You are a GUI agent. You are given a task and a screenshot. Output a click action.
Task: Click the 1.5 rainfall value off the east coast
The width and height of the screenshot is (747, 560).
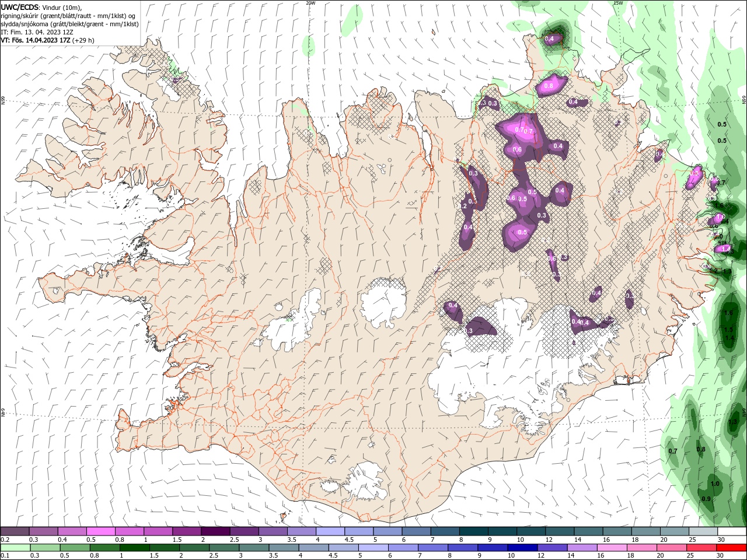pos(729,330)
